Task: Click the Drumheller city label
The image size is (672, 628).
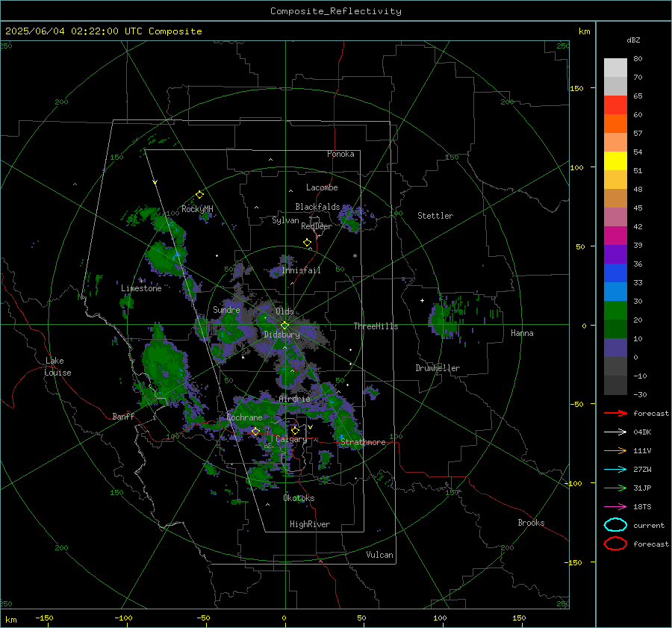Action: [438, 368]
